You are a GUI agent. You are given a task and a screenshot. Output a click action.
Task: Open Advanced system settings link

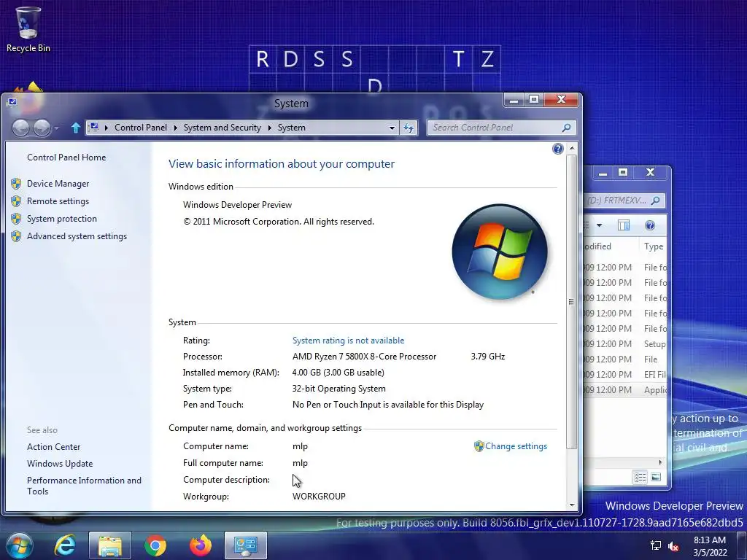pos(77,236)
